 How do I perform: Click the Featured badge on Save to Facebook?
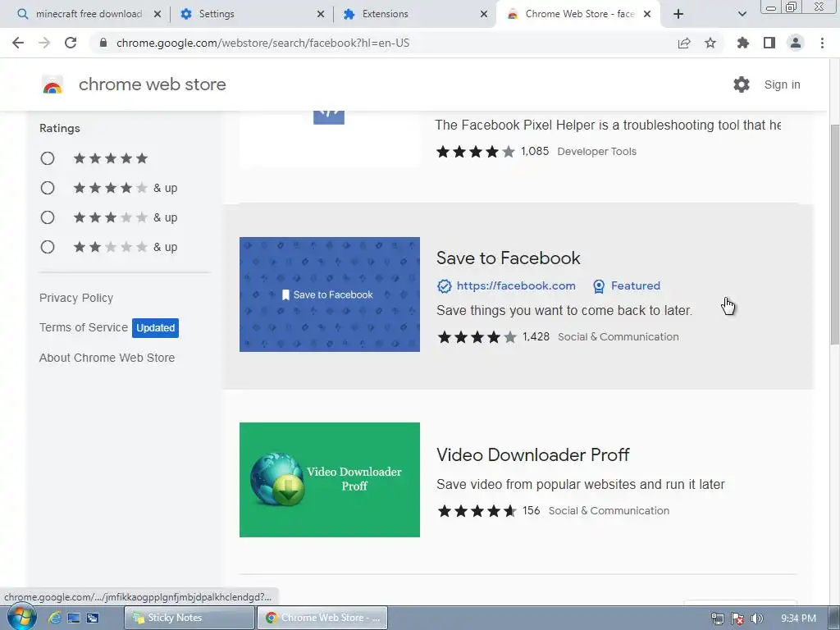626,286
